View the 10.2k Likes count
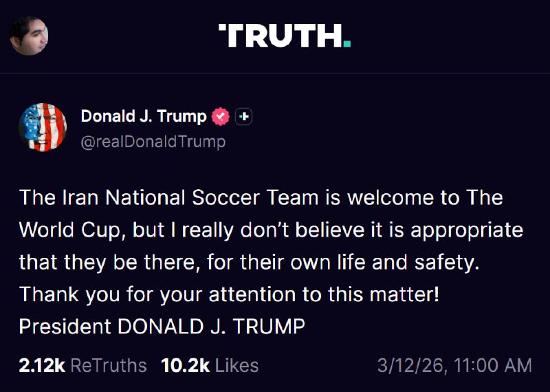The height and width of the screenshot is (392, 550). (210, 365)
